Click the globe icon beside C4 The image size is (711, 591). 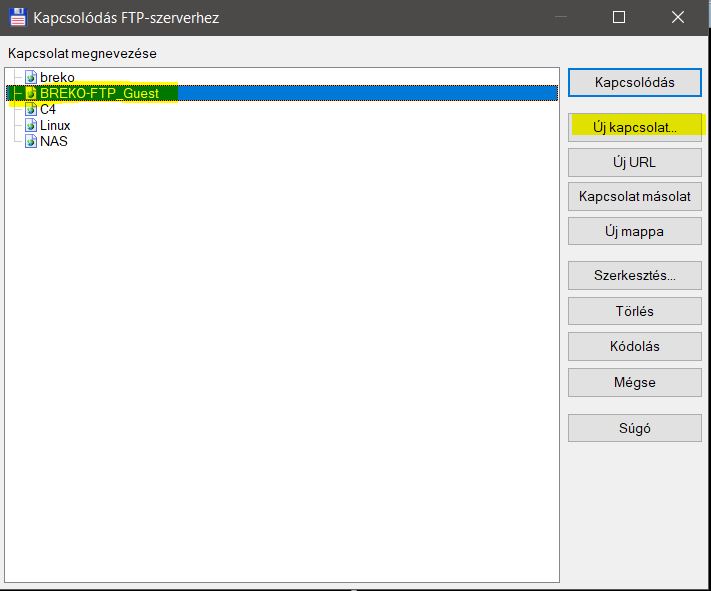pyautogui.click(x=31, y=109)
